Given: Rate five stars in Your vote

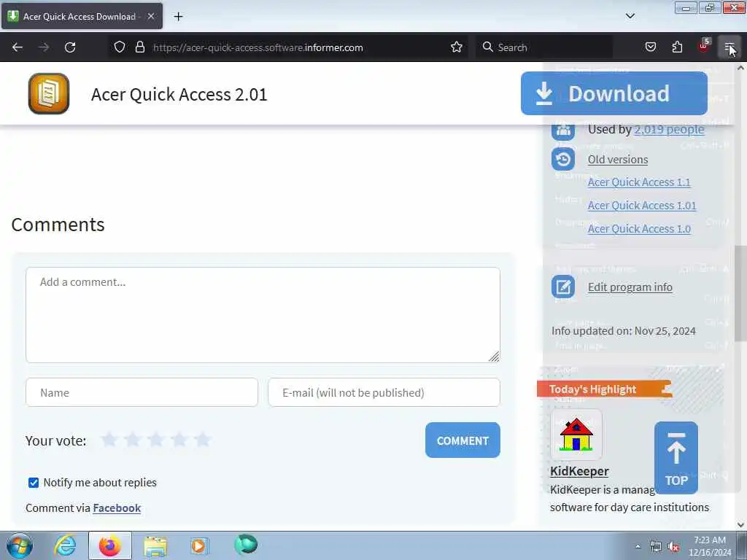Looking at the screenshot, I should coord(203,439).
